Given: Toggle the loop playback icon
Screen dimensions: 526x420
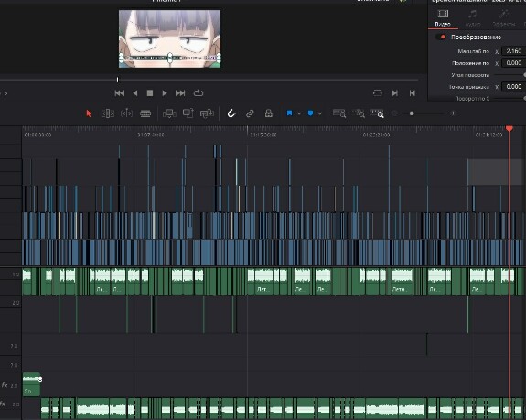Looking at the screenshot, I should (x=199, y=93).
